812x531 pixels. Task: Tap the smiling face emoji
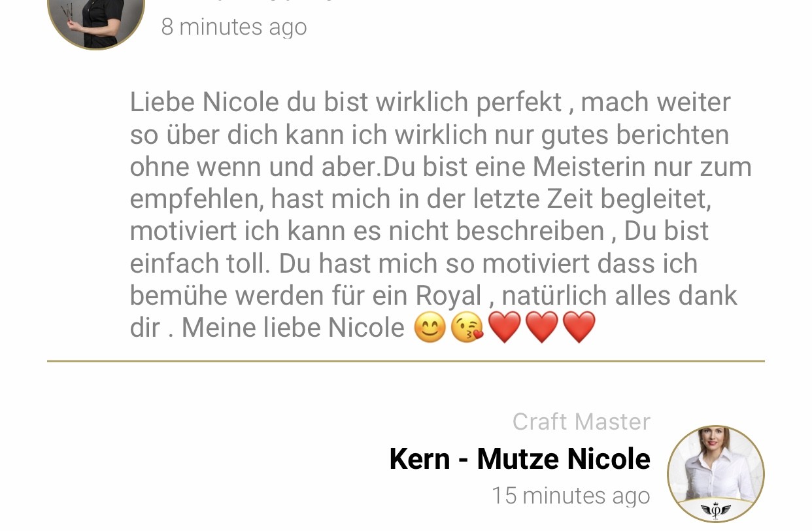coord(430,328)
